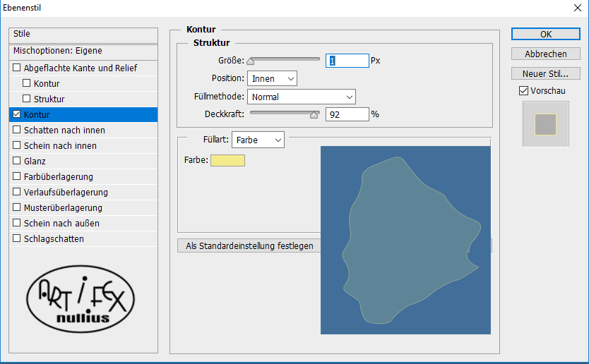Viewport: 589px width, 364px height.
Task: Enable Musterüberlagerung checkbox
Action: pyautogui.click(x=16, y=207)
